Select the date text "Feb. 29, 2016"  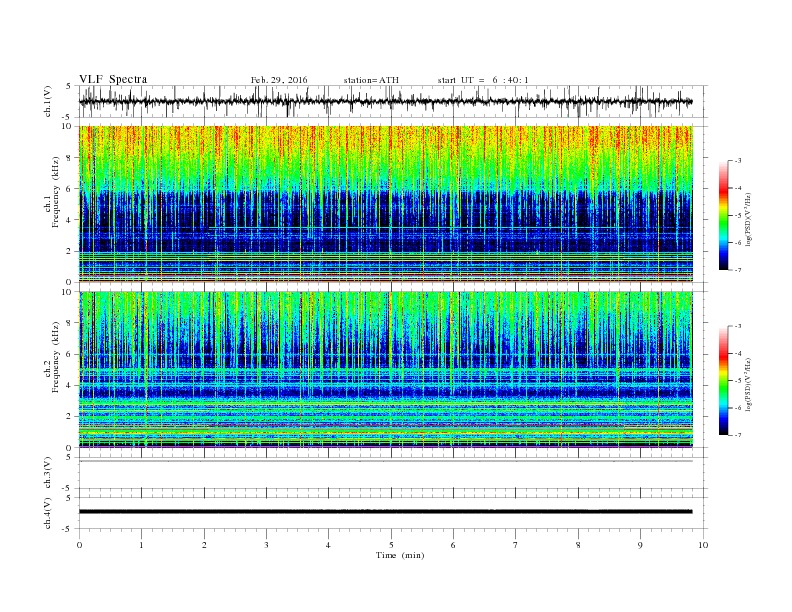(279, 80)
